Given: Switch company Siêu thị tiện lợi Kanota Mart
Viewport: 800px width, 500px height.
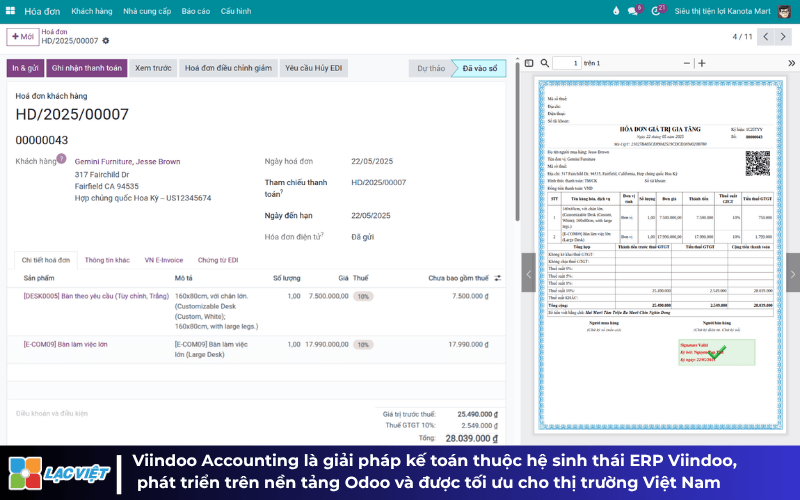Looking at the screenshot, I should click(x=722, y=11).
